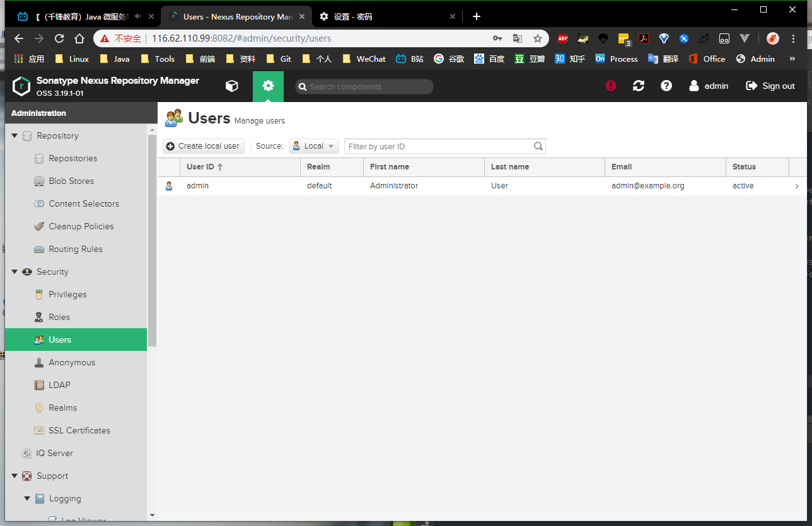Go back in browser
Image resolution: width=812 pixels, height=526 pixels.
19,38
